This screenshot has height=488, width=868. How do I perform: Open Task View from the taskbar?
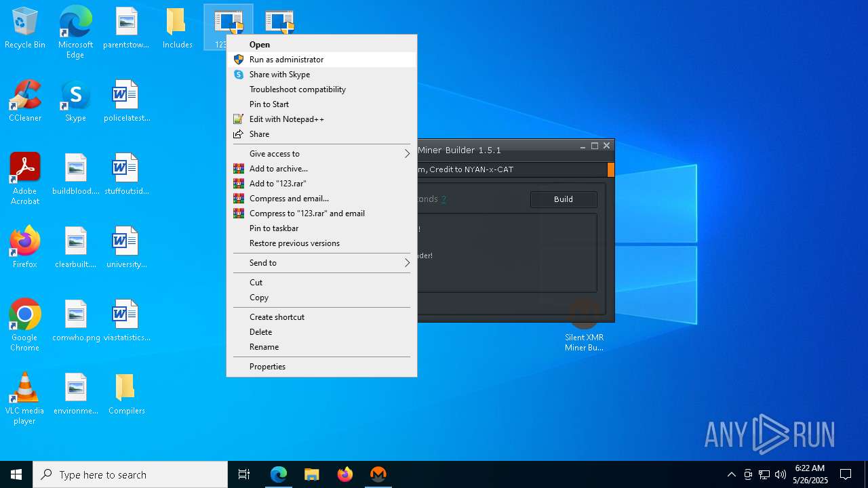[244, 474]
